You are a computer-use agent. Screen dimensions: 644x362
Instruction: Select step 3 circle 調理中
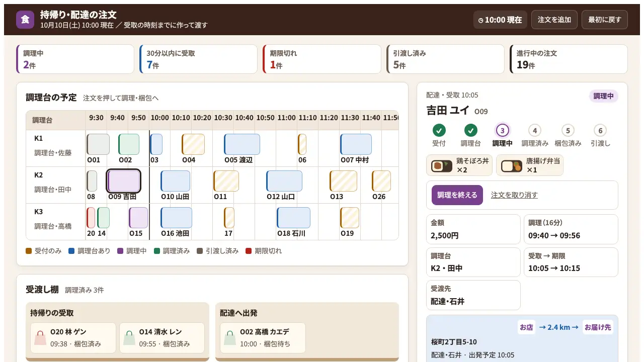pyautogui.click(x=502, y=131)
